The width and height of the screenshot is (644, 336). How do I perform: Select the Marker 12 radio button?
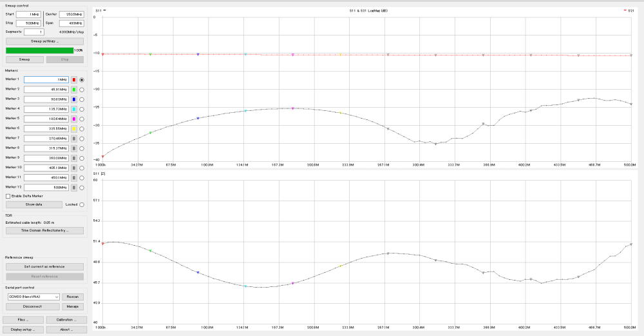82,188
